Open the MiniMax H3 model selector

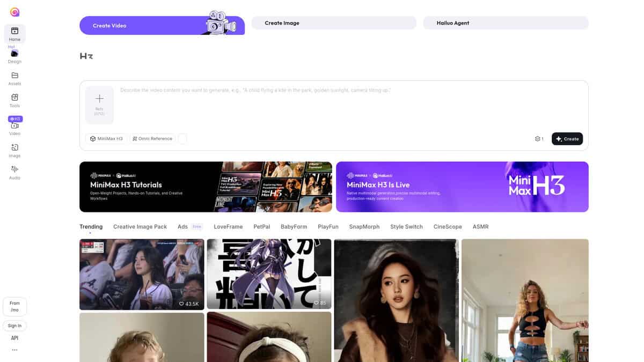click(107, 139)
